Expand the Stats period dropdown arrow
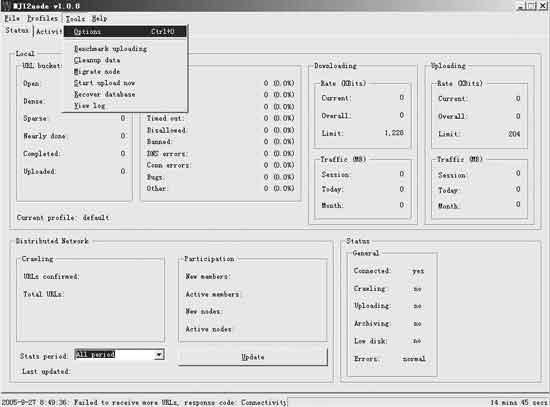The height and width of the screenshot is (407, 550). pyautogui.click(x=159, y=355)
